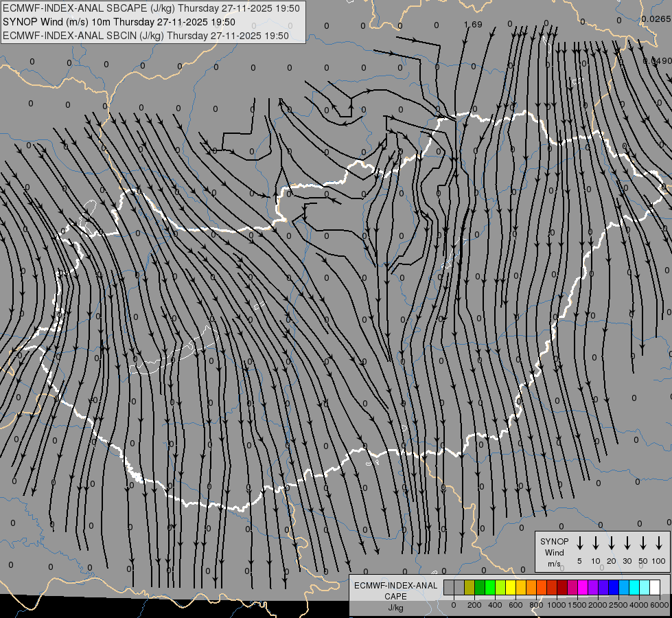Click the '2500' tick label on the color scale
672x618 pixels.
click(x=618, y=605)
